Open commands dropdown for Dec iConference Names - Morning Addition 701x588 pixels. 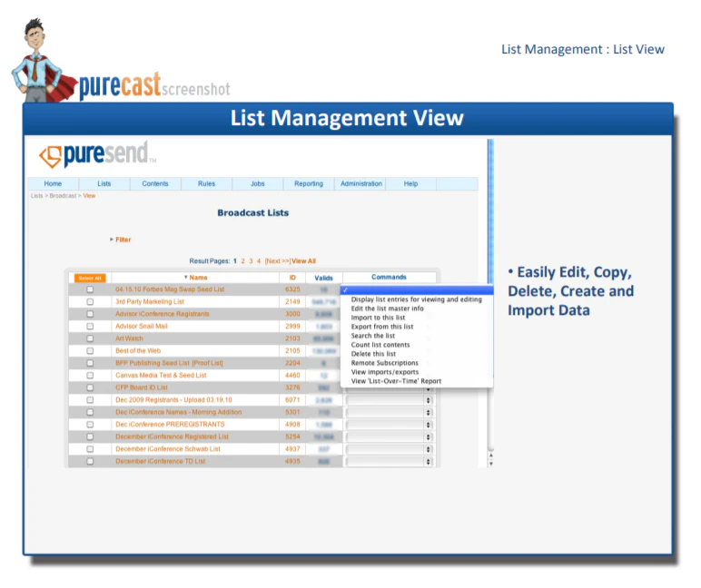coord(390,412)
